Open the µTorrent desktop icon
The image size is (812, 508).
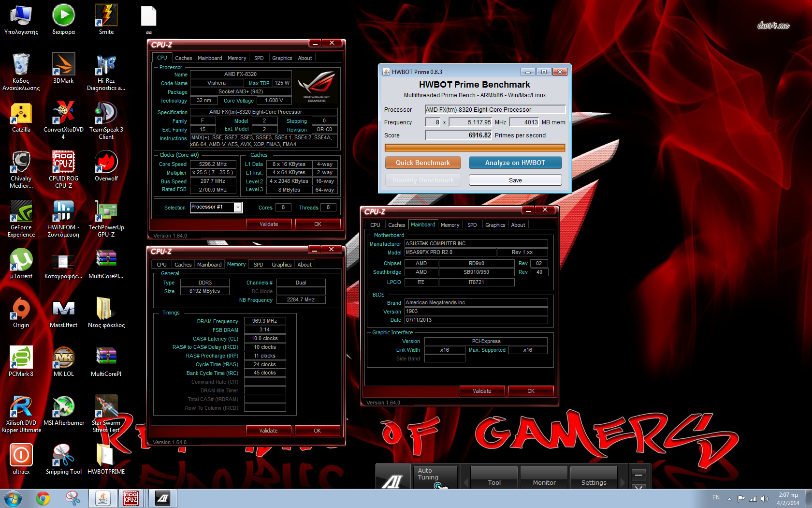(x=21, y=264)
